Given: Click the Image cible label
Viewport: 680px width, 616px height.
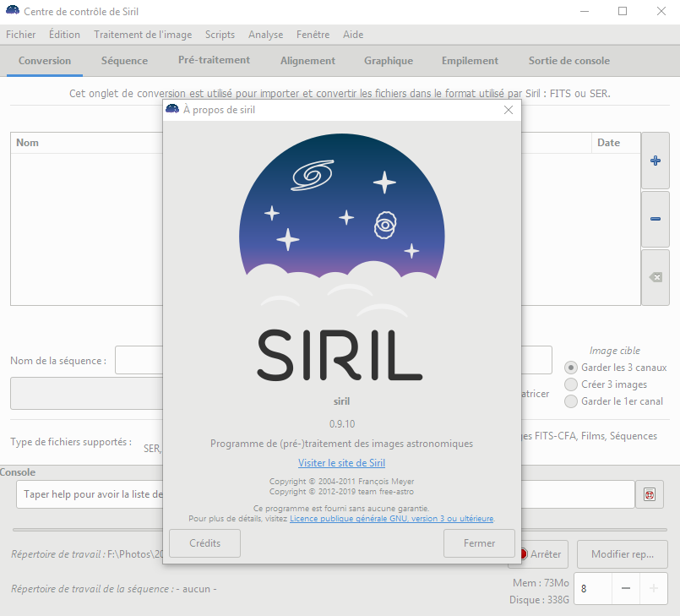Looking at the screenshot, I should tap(614, 351).
